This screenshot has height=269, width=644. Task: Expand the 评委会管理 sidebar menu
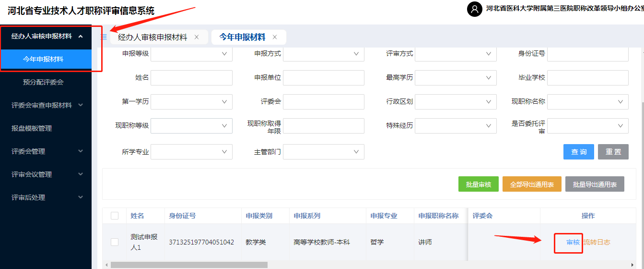point(81,151)
